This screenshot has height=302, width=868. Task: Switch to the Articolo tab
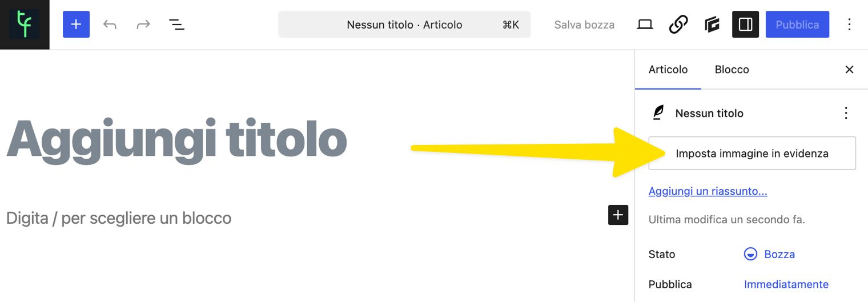pos(668,70)
